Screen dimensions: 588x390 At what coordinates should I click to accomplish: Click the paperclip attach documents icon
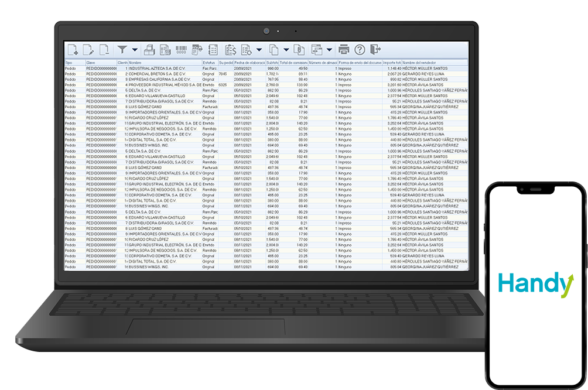pos(299,50)
